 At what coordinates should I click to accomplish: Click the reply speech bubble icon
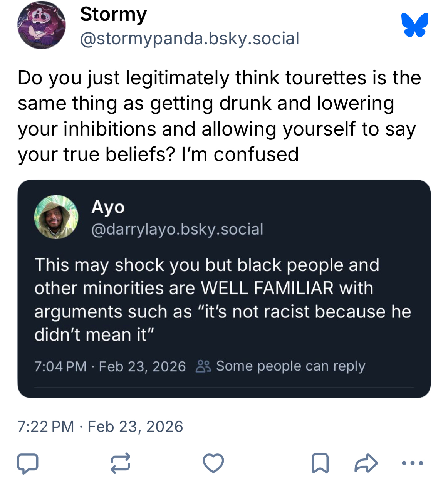point(28,463)
